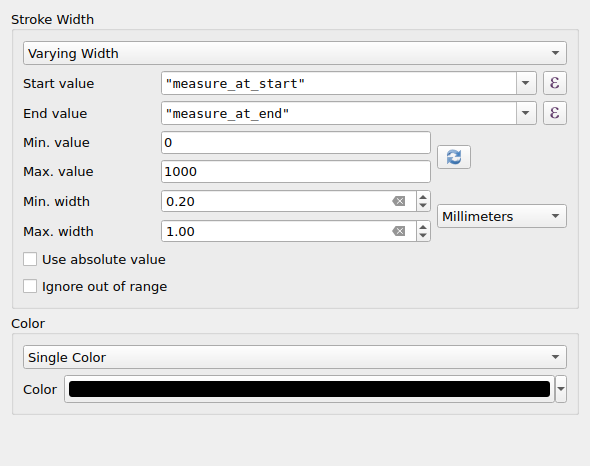This screenshot has height=466, width=590.
Task: Click the Stroke Width heading text
Action: pos(52,20)
